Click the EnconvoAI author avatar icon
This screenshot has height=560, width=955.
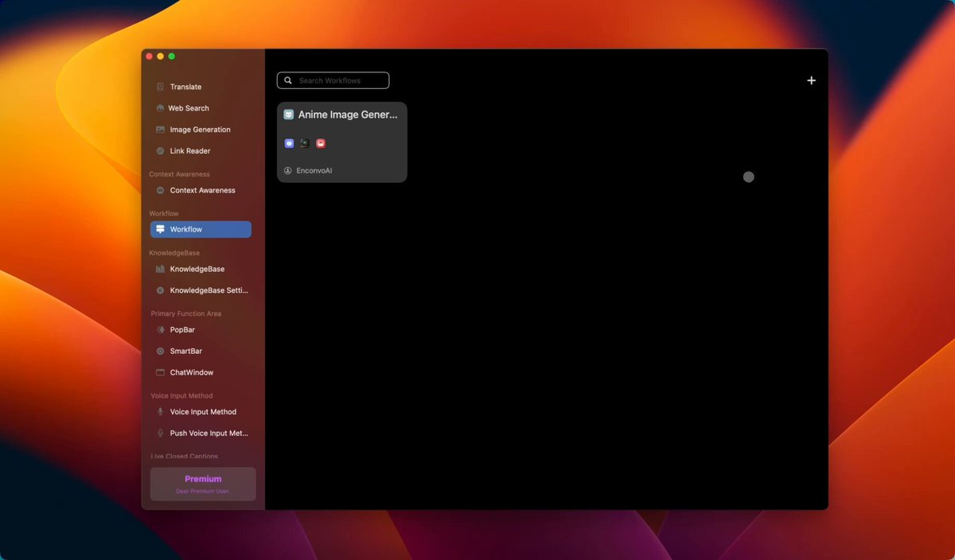288,170
